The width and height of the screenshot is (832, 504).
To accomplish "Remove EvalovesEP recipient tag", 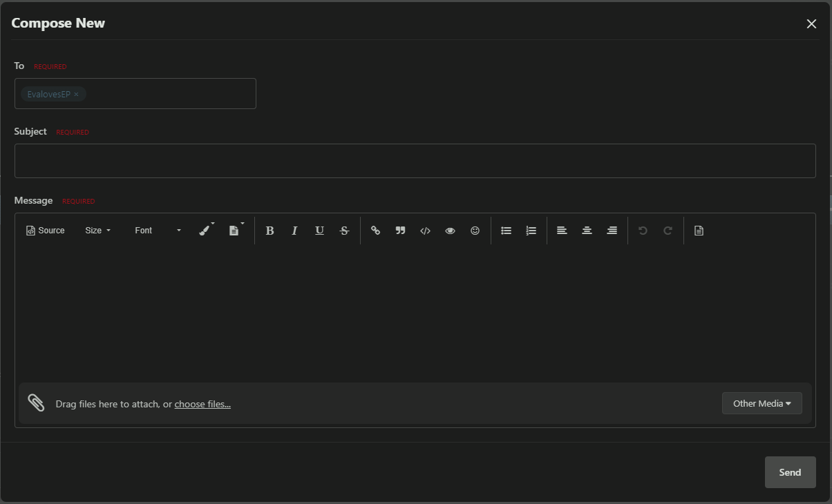I will pos(76,95).
